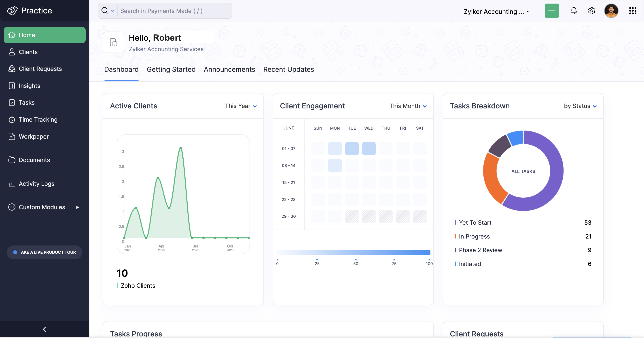The image size is (644, 338).
Task: Click Take A Live Product Tour
Action: pos(44,252)
